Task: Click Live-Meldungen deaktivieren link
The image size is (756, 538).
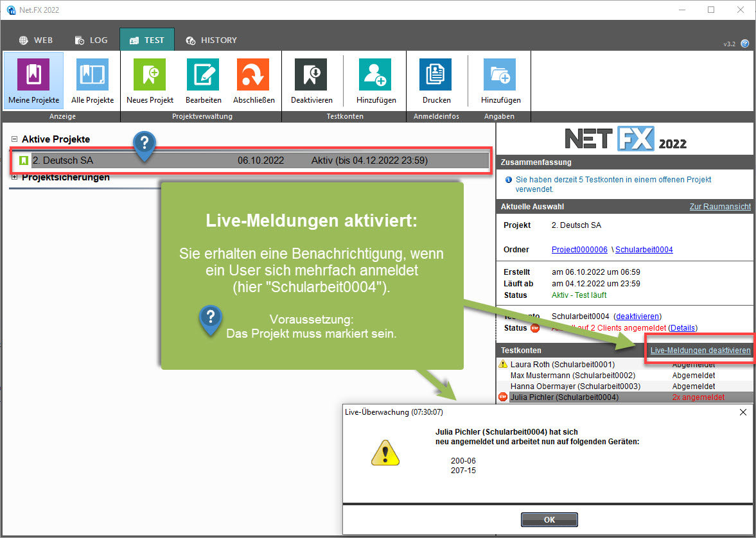Action: (x=700, y=351)
